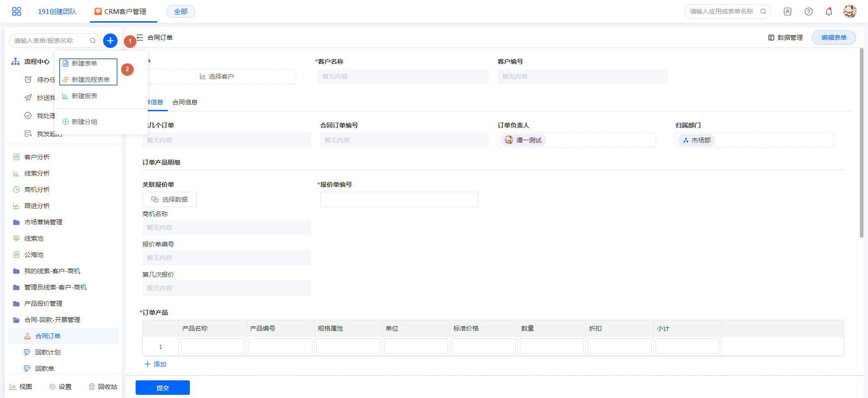Click the 编辑表单 button
Image resolution: width=868 pixels, height=398 pixels.
point(834,38)
